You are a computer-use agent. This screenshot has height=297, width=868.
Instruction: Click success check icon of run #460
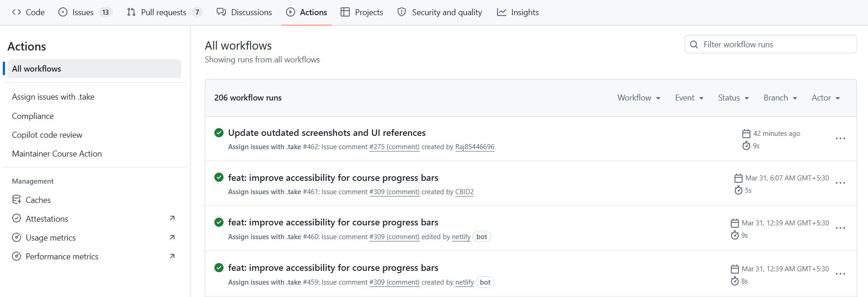coord(219,222)
